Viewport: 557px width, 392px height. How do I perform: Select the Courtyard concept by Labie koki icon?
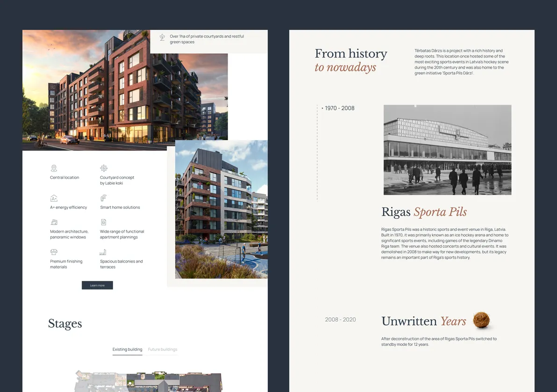point(104,168)
